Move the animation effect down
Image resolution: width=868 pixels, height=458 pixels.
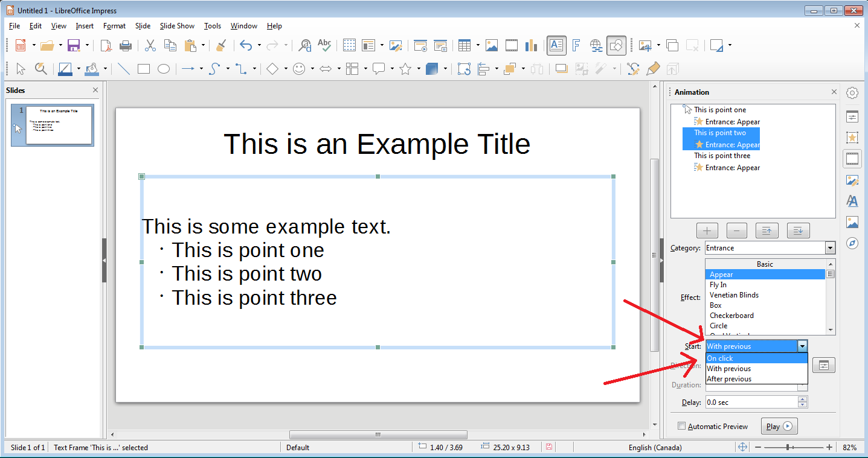pyautogui.click(x=798, y=231)
